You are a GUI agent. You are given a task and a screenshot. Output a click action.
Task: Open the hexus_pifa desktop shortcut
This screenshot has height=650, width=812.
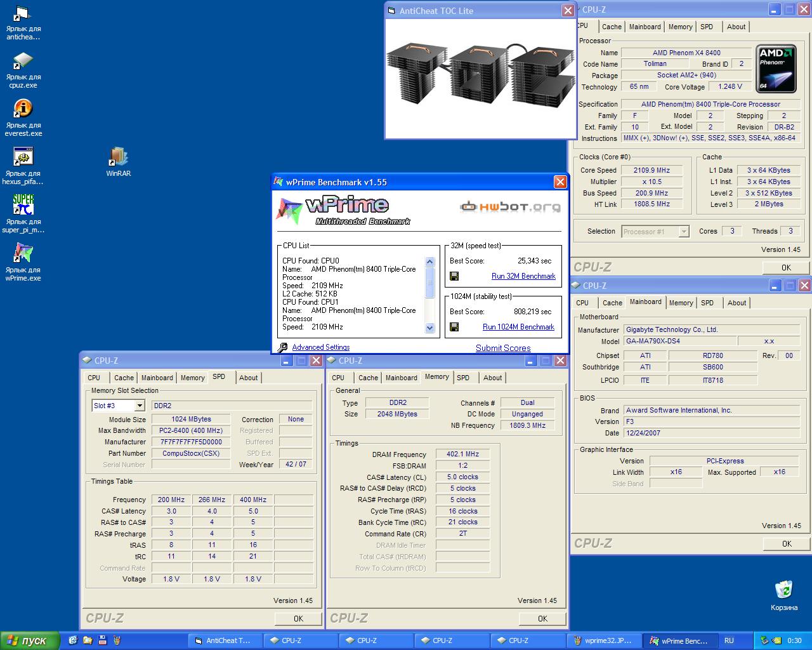tap(23, 166)
